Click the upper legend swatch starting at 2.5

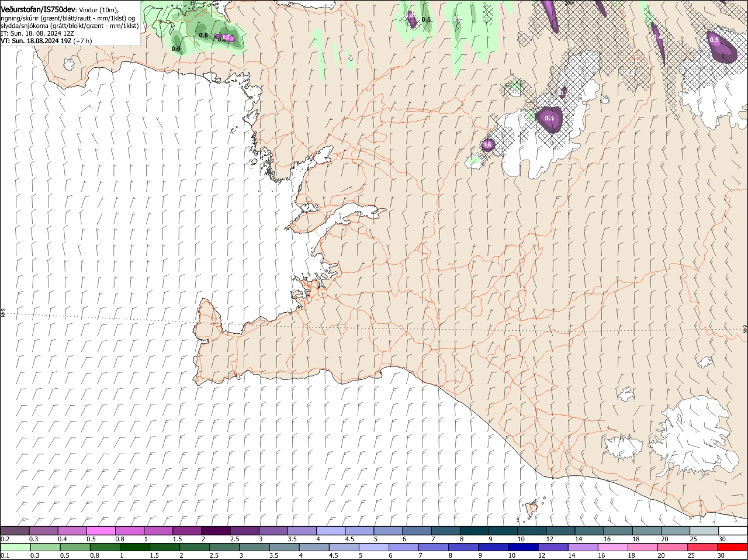point(244,530)
